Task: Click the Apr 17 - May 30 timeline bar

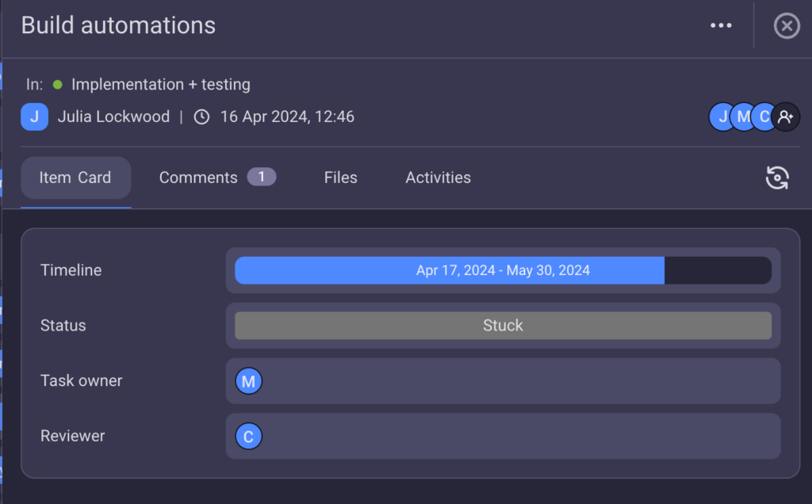Action: (503, 270)
